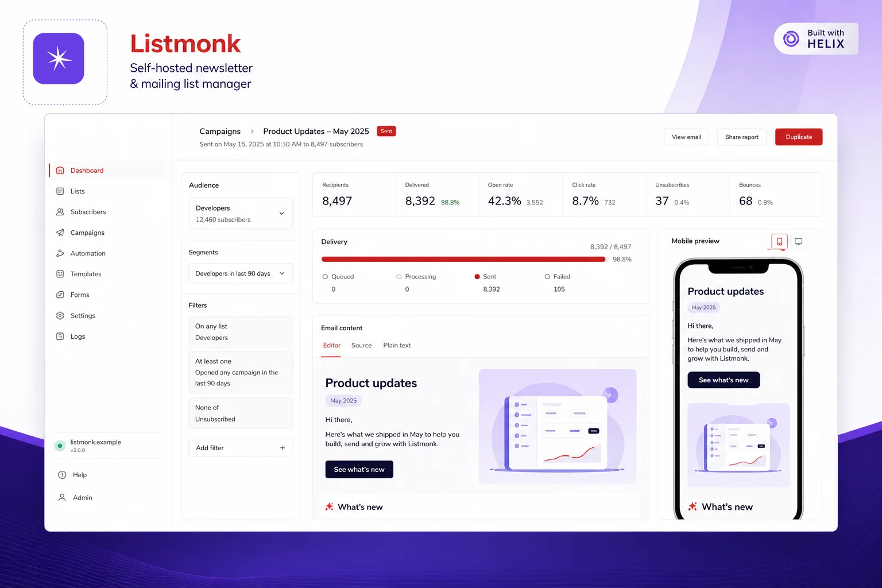
Task: Click the Open rate 42.3% card
Action: point(521,195)
